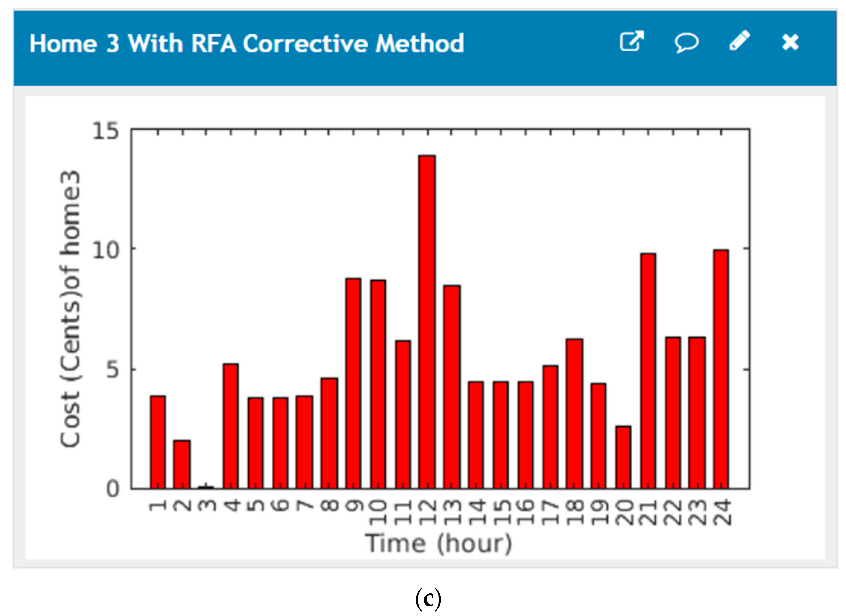Click the red bar at hour 21
This screenshot has width=846, height=616.
click(x=648, y=371)
